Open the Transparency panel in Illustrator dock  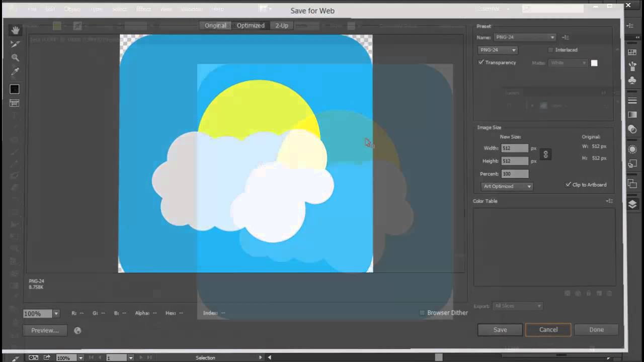[632, 129]
